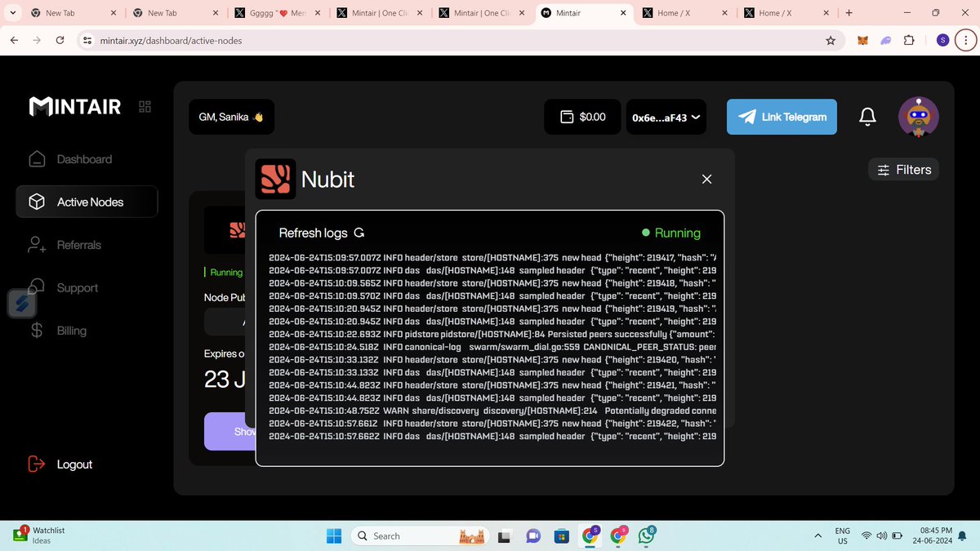
Task: Open the Watchlist Ideas widget
Action: 38,535
